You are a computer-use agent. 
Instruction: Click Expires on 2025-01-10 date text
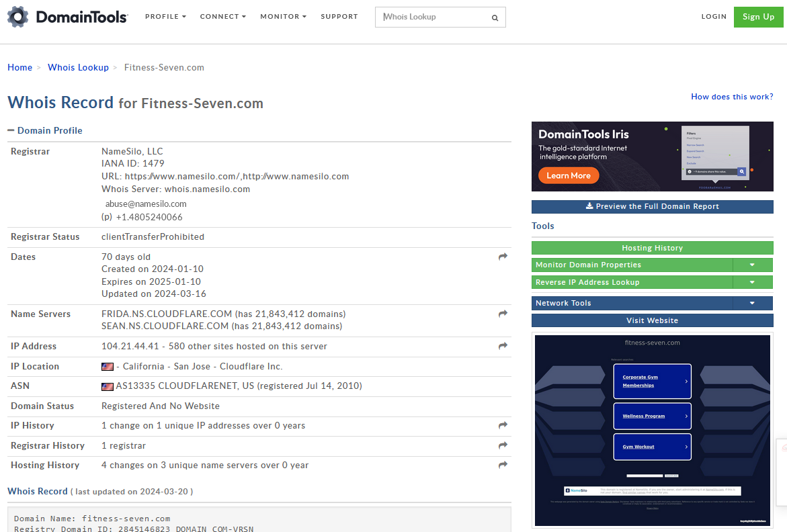coord(151,282)
